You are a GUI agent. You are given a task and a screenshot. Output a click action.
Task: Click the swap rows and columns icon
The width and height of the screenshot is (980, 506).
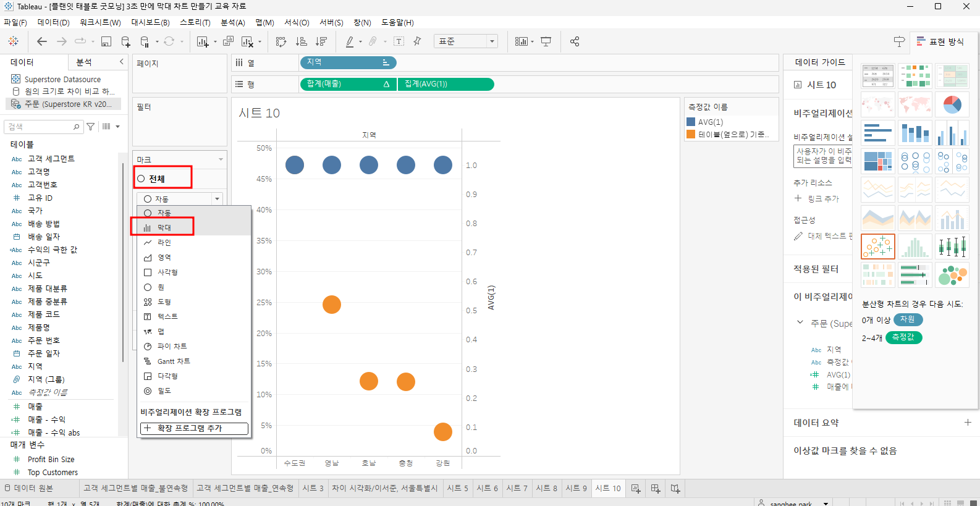pos(281,41)
